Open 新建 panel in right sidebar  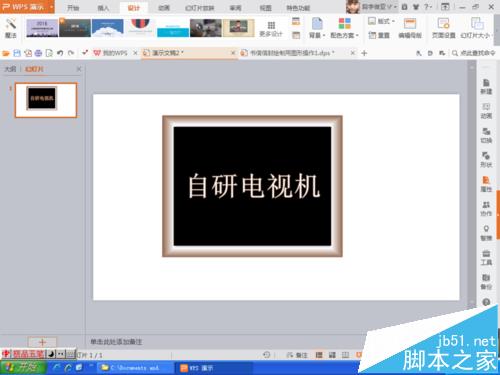tap(486, 86)
